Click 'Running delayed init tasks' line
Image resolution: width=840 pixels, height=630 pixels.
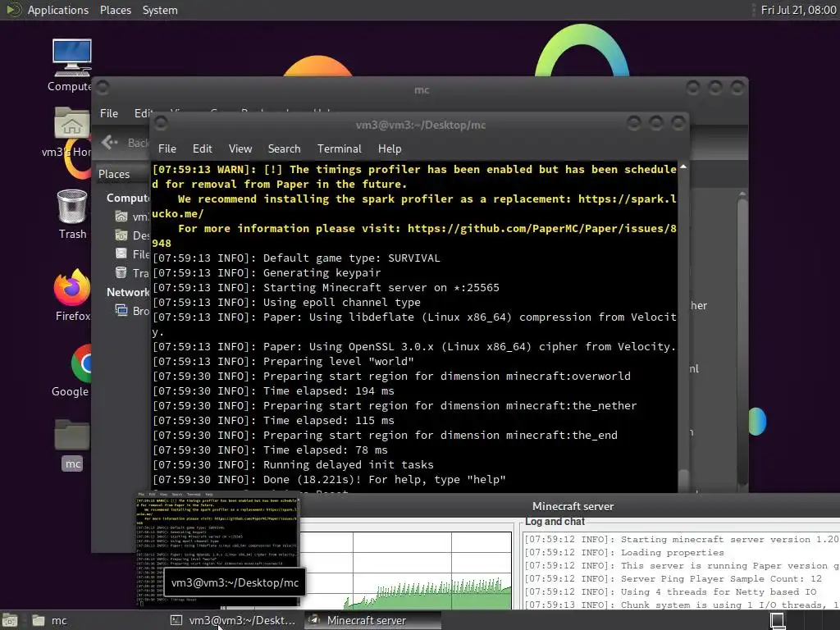coord(293,465)
